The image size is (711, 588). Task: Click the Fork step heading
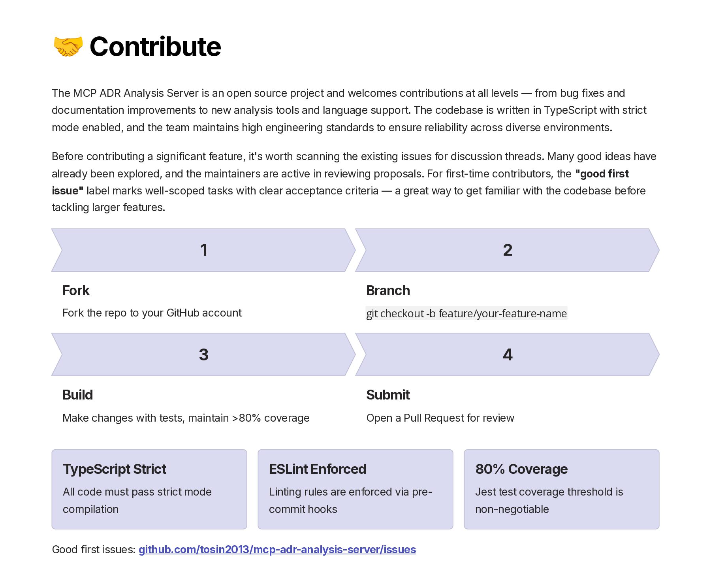click(76, 290)
